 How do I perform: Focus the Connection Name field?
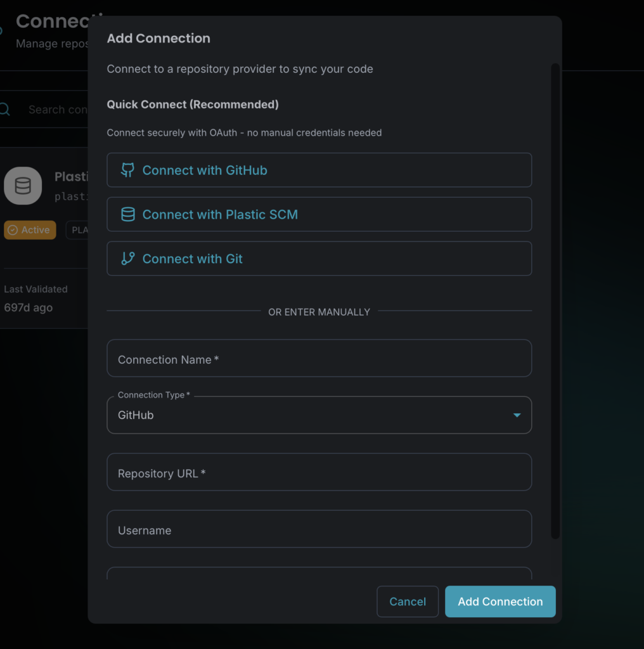coord(319,359)
